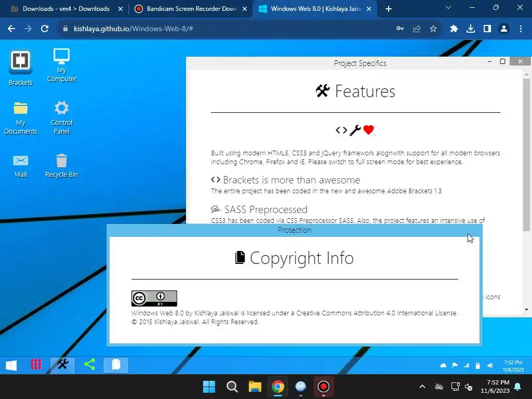Select the tools taskbar icon for Project Specifics
The width and height of the screenshot is (532, 399).
(63, 365)
